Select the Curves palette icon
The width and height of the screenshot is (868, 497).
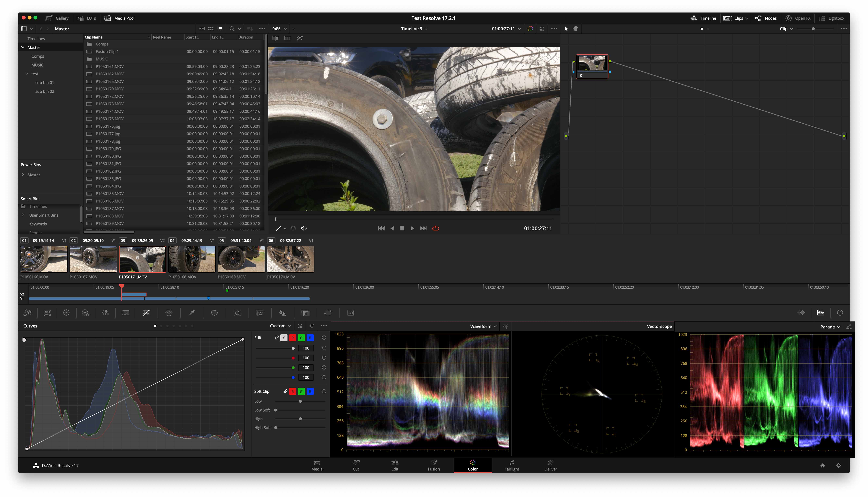(x=146, y=313)
